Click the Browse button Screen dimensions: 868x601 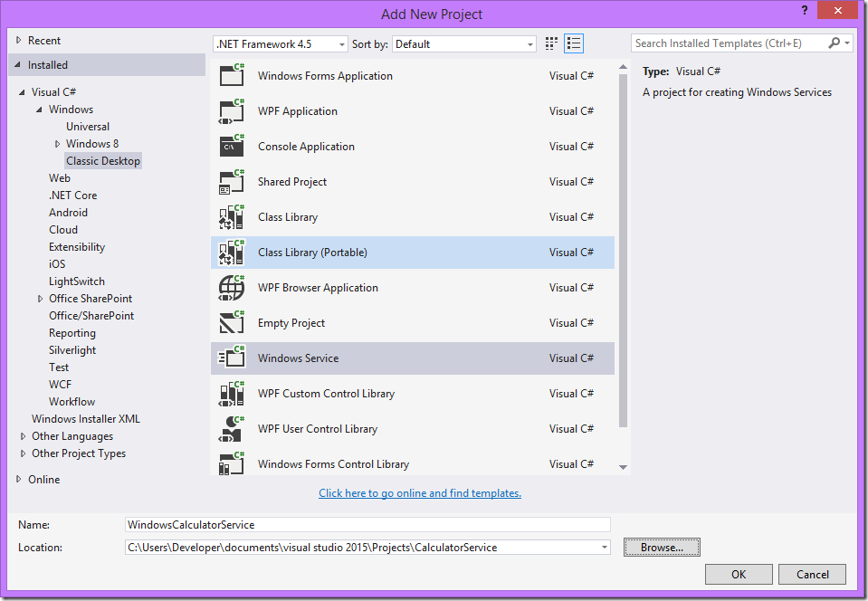(x=662, y=548)
